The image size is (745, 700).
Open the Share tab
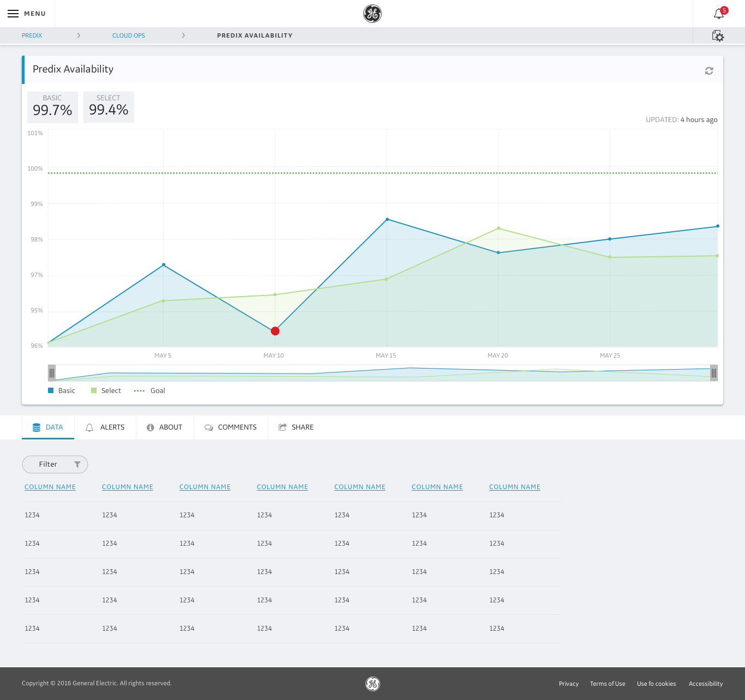click(296, 427)
